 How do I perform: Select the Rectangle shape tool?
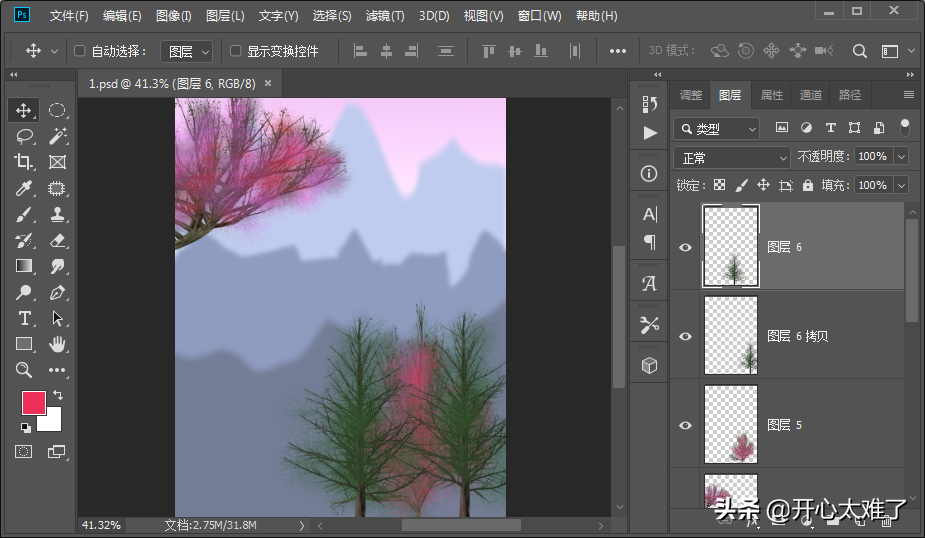point(24,344)
